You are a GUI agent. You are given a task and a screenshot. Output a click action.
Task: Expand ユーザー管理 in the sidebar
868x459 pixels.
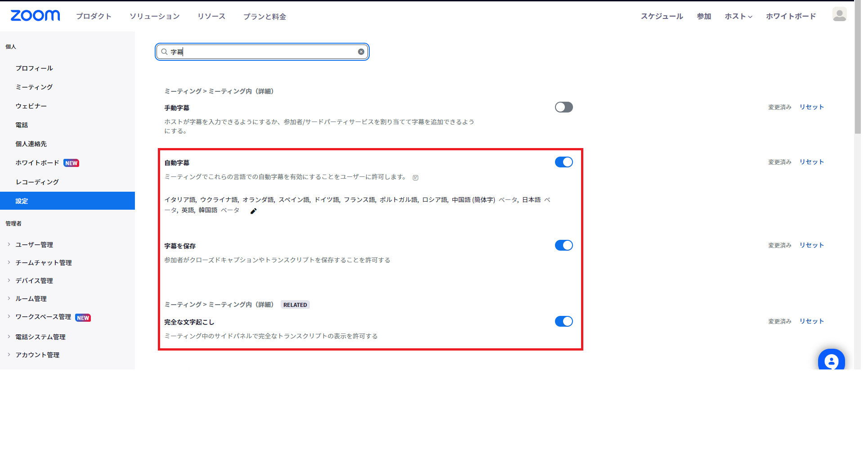click(x=34, y=245)
